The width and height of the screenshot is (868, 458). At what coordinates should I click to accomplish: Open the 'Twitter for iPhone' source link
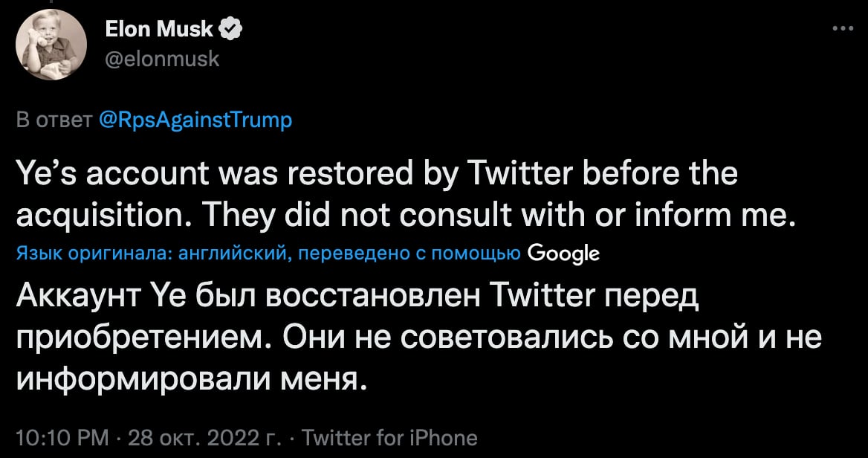pos(389,436)
